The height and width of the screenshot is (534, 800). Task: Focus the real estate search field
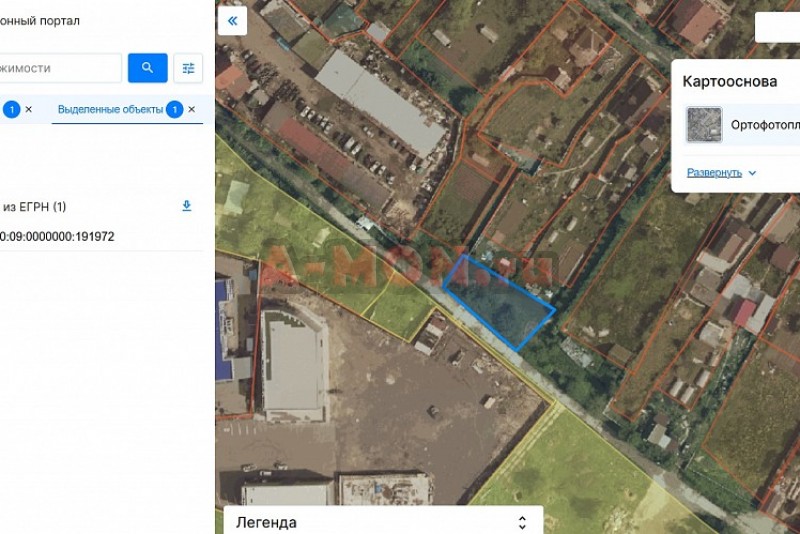pyautogui.click(x=60, y=68)
